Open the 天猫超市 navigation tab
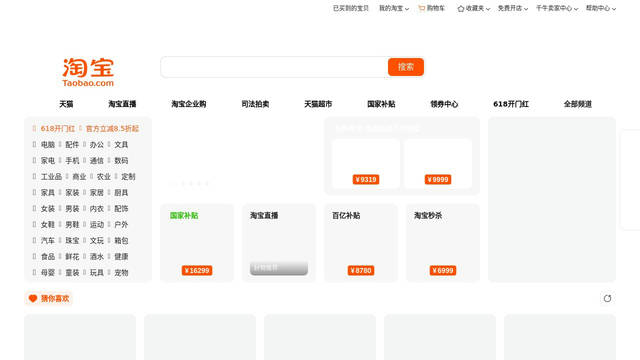The height and width of the screenshot is (360, 640). 318,104
